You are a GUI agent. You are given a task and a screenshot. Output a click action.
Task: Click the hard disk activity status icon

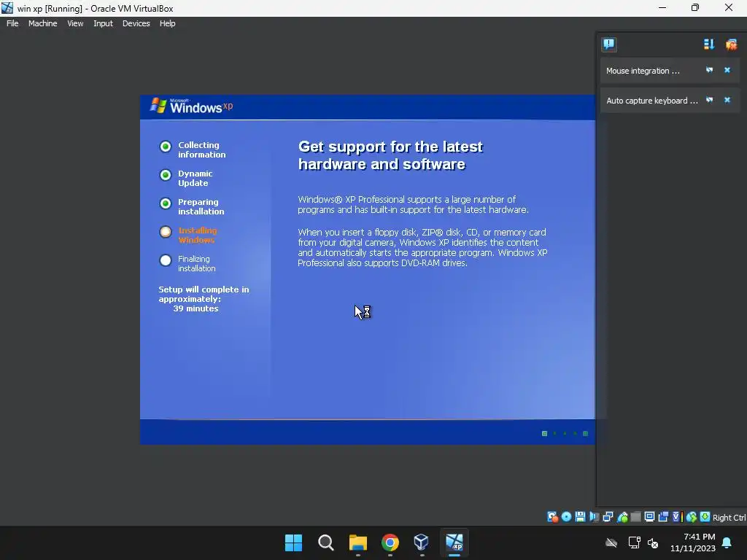553,517
